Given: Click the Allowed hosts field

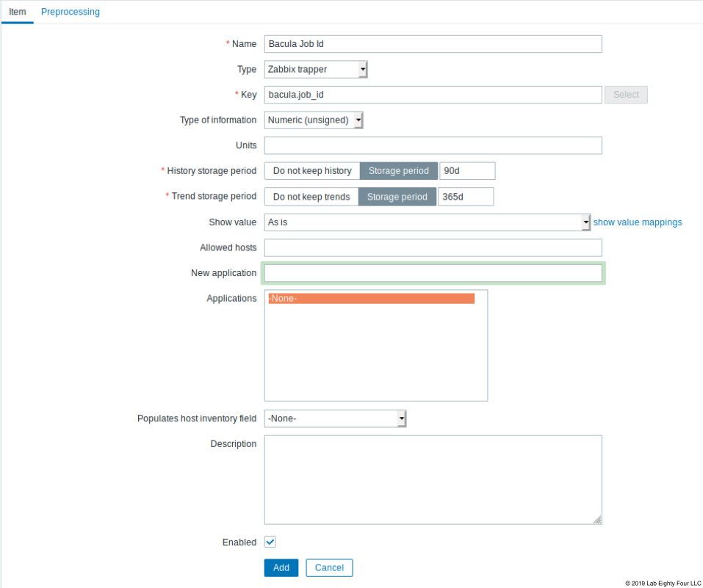Looking at the screenshot, I should pyautogui.click(x=433, y=248).
